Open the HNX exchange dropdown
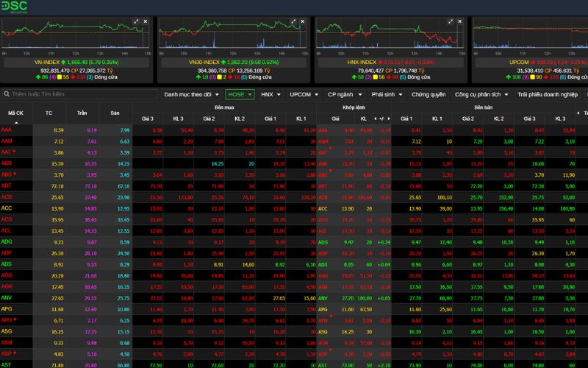This screenshot has width=588, height=368. point(270,94)
